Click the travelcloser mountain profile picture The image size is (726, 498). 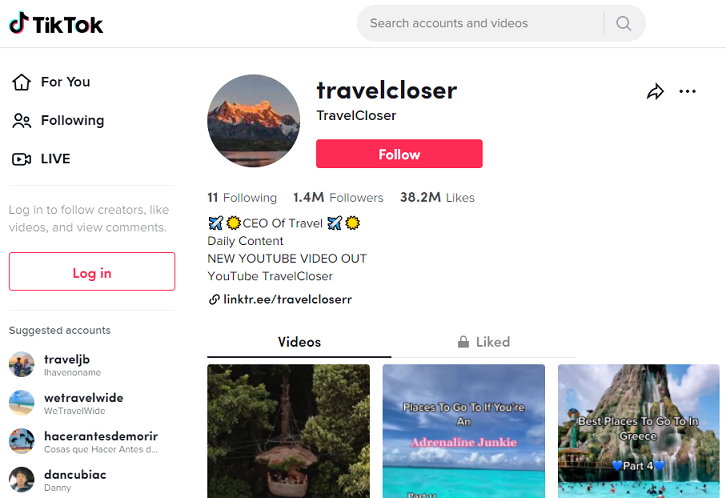point(253,121)
